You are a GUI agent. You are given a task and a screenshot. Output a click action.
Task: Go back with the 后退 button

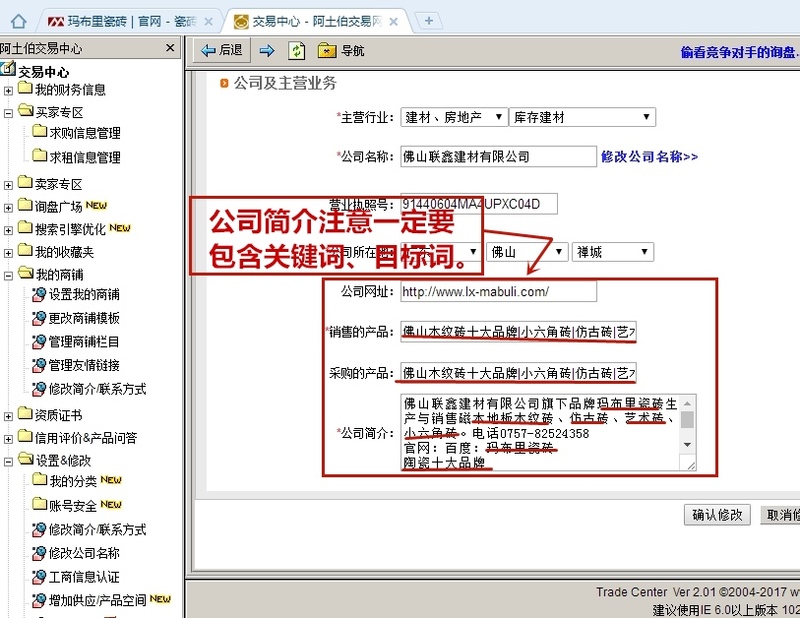(222, 50)
